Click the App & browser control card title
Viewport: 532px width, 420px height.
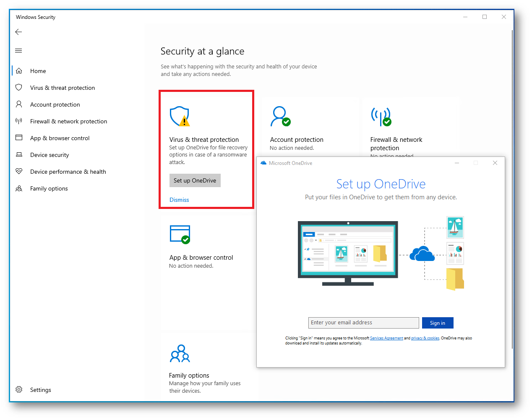pyautogui.click(x=201, y=258)
